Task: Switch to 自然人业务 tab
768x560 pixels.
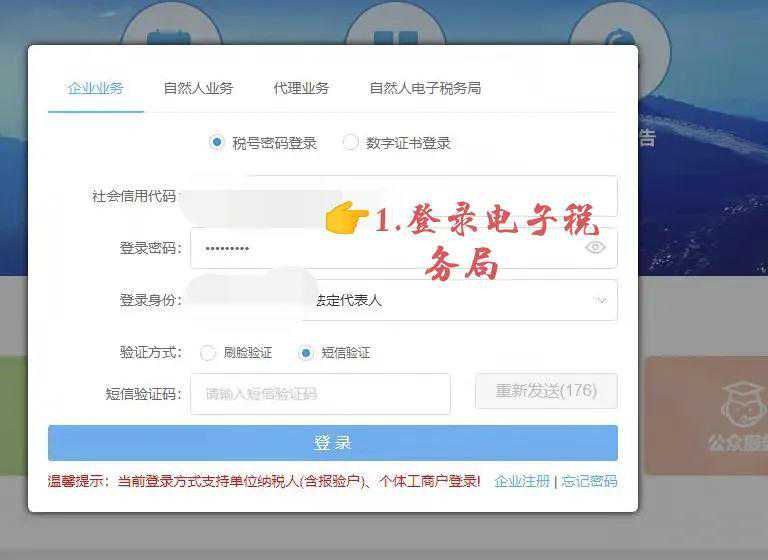Action: [x=198, y=88]
